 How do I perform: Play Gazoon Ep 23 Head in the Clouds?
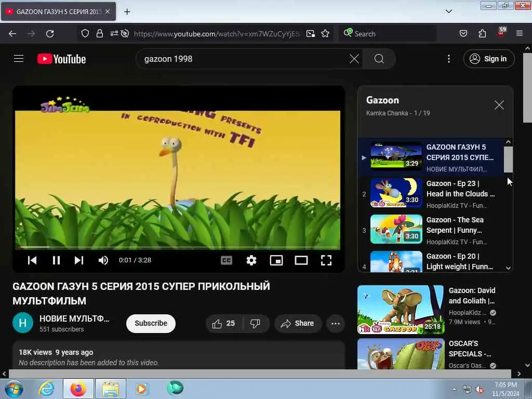coord(431,194)
